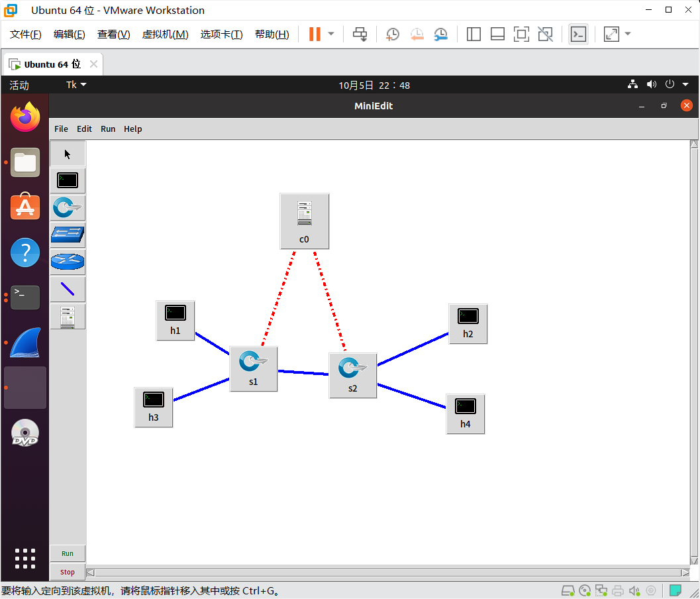Click host h4 on the canvas
700x599 pixels.
(x=465, y=414)
